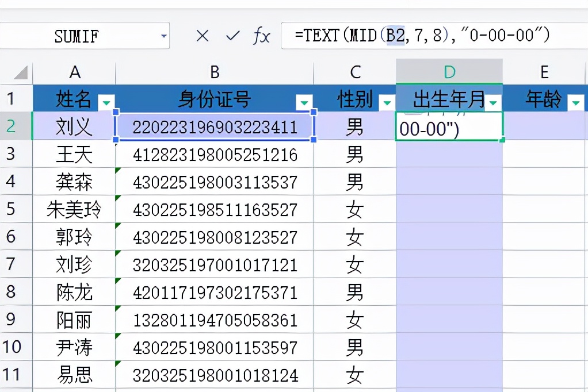Click ID cell 430225198008123527
This screenshot has width=588, height=392.
215,236
